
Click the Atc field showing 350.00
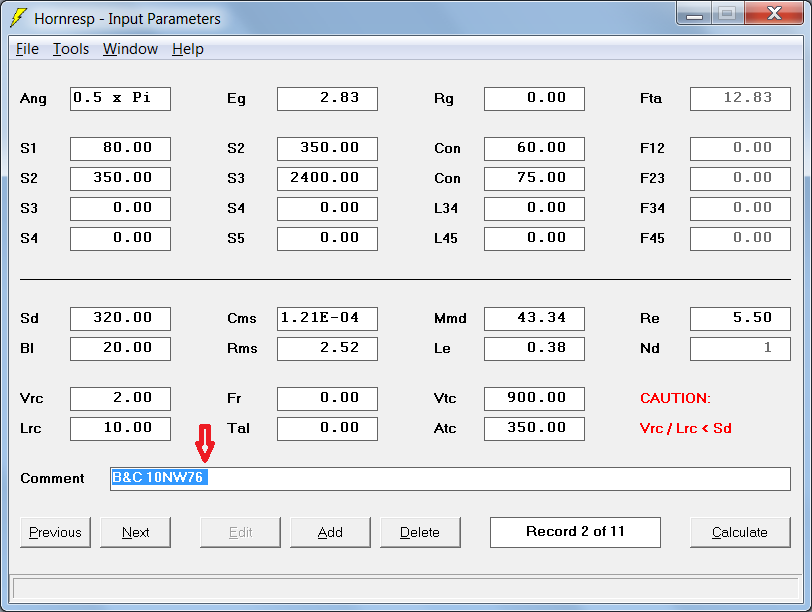(534, 429)
